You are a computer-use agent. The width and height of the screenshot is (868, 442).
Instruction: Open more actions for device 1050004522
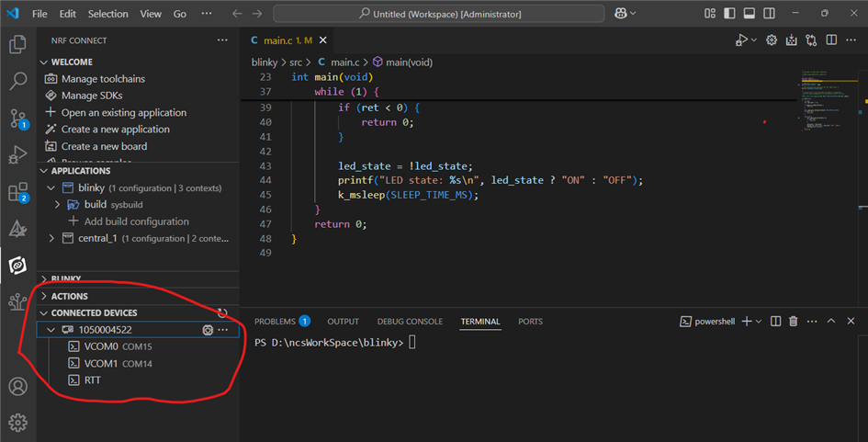point(222,330)
